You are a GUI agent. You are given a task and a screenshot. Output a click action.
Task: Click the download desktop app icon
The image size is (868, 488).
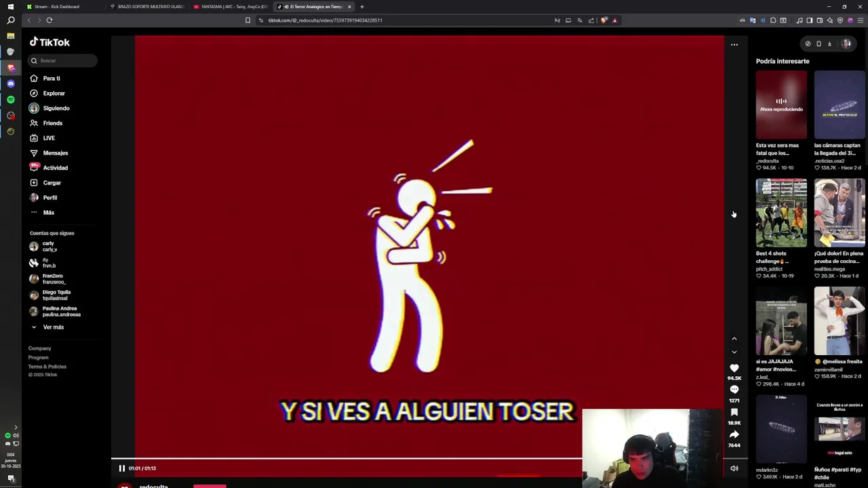tap(829, 44)
